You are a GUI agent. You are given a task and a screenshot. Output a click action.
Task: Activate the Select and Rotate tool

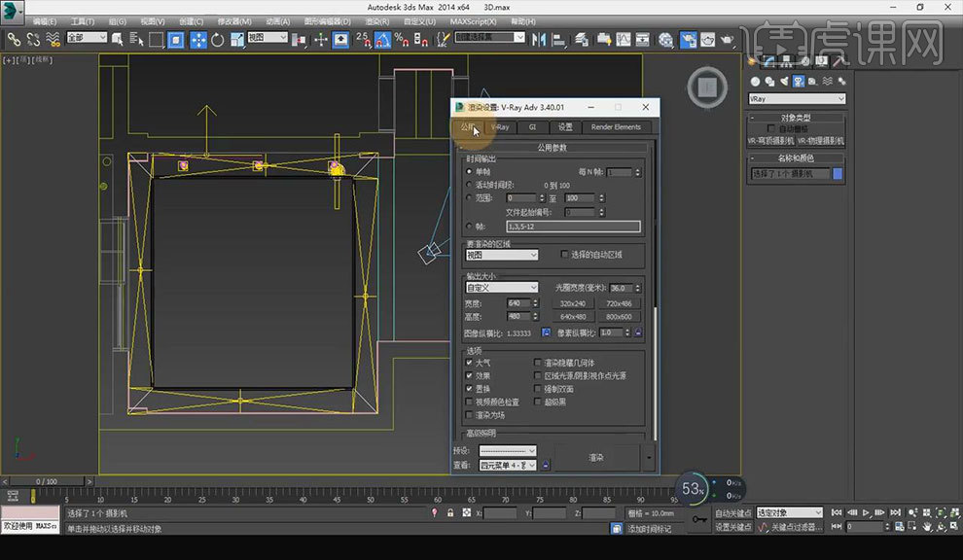point(218,40)
